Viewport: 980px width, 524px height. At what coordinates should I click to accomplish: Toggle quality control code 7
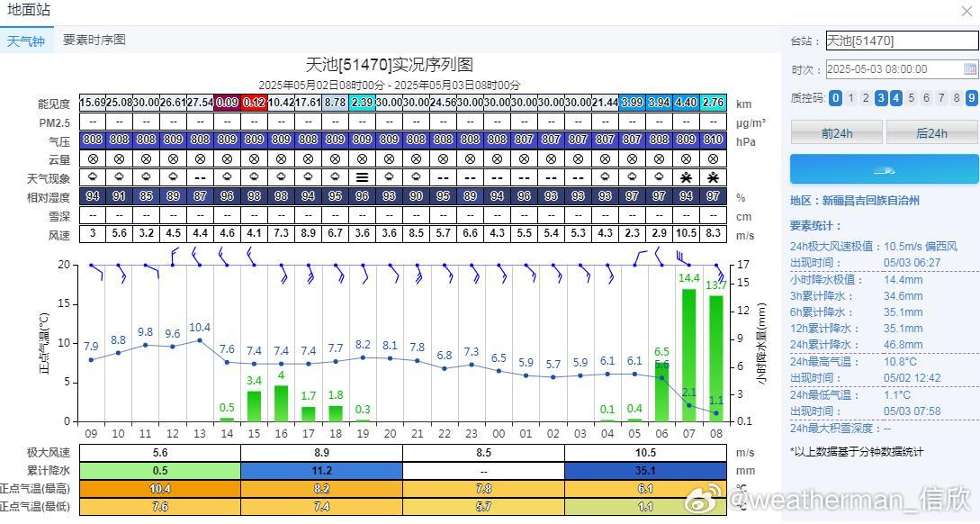tap(941, 97)
